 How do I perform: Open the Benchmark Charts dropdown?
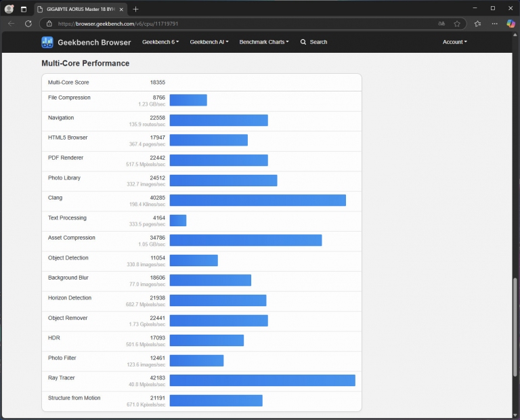click(x=264, y=42)
